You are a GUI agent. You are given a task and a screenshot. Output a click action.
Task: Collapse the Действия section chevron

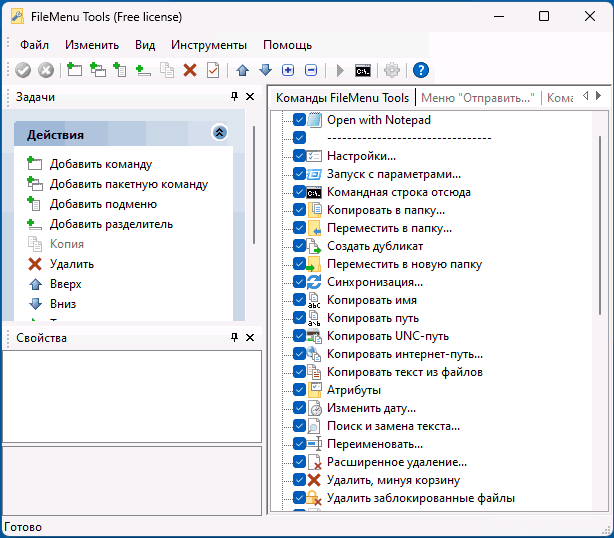(220, 133)
